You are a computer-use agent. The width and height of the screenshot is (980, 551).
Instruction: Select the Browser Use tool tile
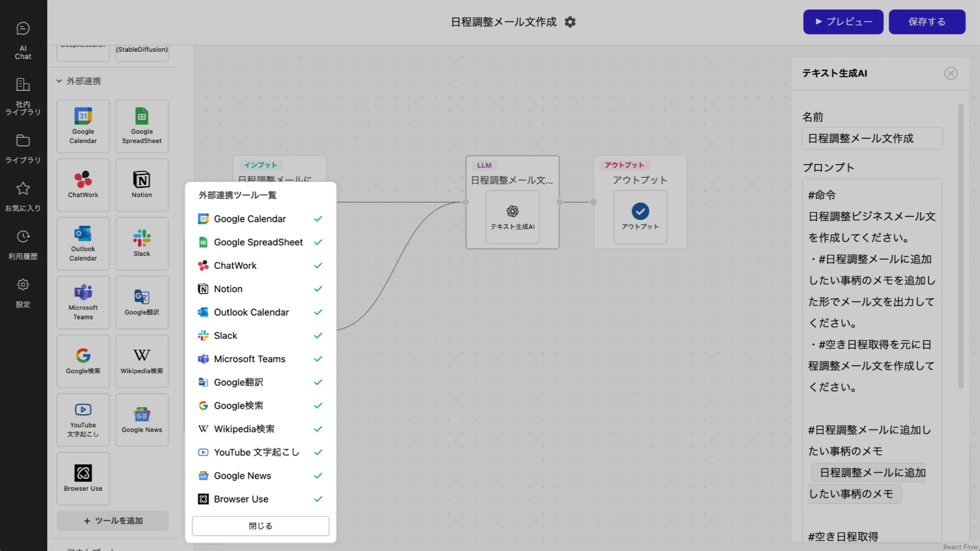click(83, 478)
